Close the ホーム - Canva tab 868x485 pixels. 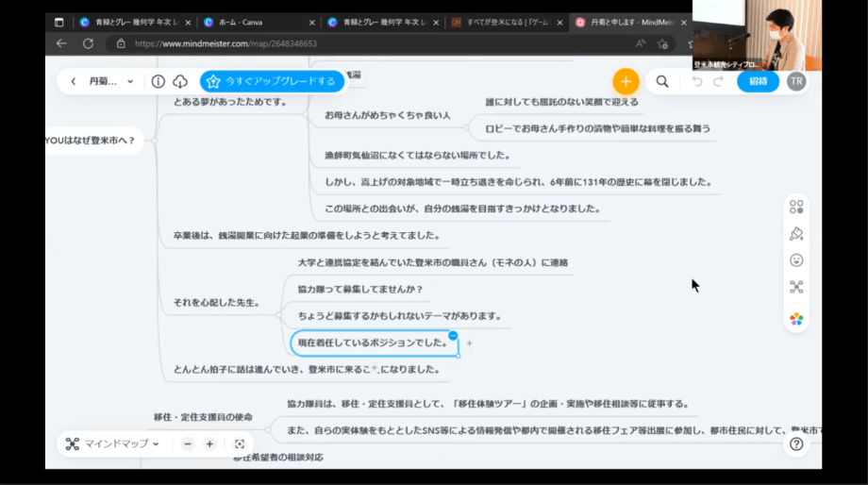tap(311, 23)
